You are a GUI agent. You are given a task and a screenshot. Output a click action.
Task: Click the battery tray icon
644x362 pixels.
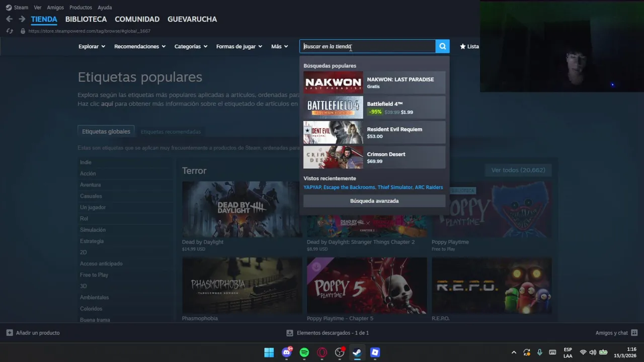coord(603,352)
